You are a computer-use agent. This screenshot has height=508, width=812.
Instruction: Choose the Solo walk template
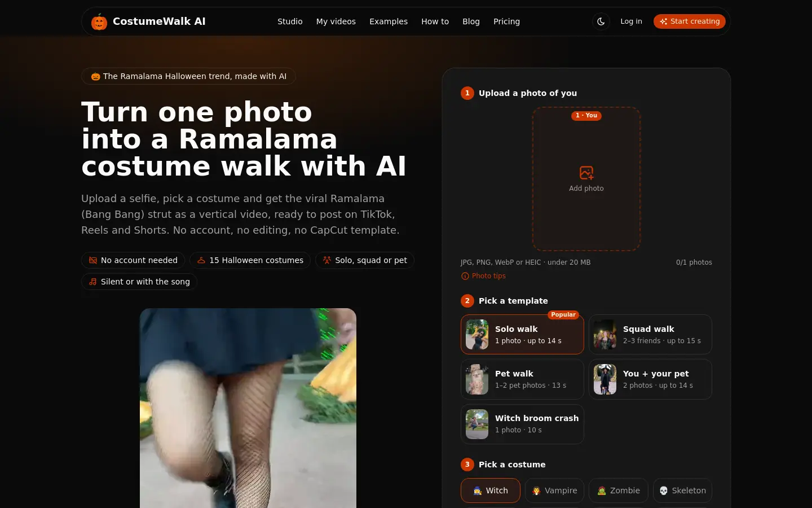pos(522,335)
